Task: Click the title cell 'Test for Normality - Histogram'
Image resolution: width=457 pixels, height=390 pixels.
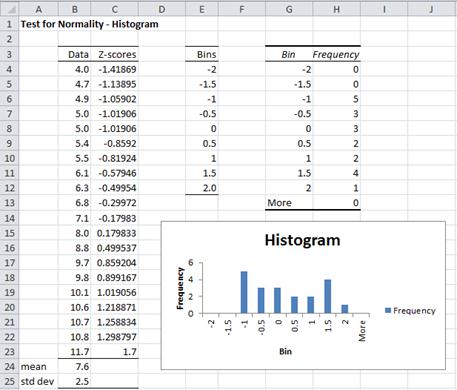Action: click(x=89, y=24)
